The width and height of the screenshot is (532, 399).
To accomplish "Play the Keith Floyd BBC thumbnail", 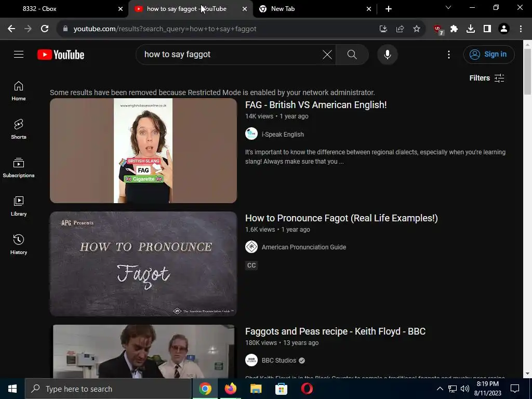I will coord(143,352).
